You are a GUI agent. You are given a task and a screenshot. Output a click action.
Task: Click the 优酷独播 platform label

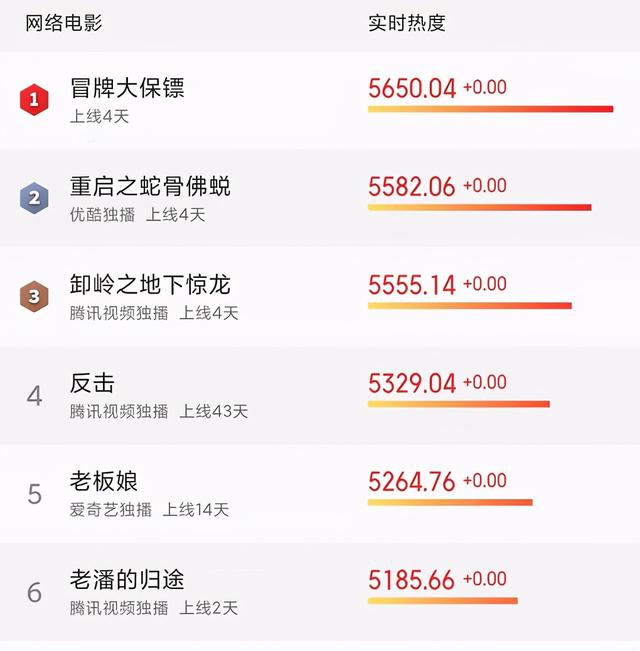point(103,215)
